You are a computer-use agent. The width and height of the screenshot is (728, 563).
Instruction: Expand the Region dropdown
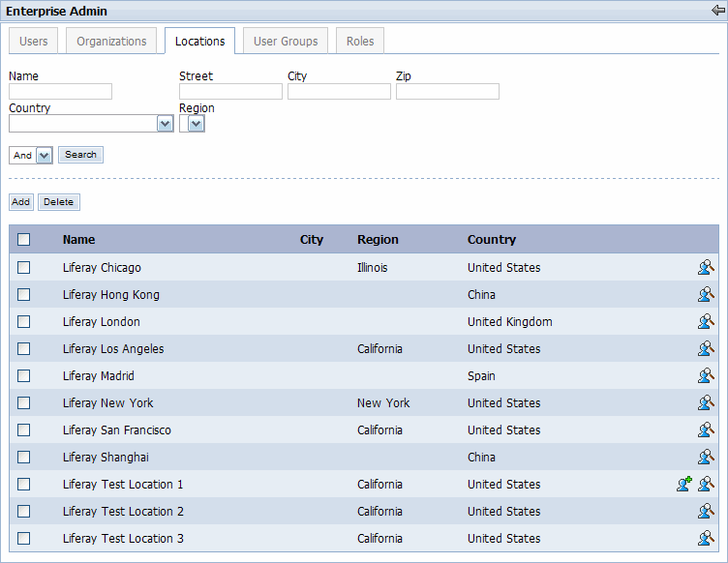click(196, 124)
